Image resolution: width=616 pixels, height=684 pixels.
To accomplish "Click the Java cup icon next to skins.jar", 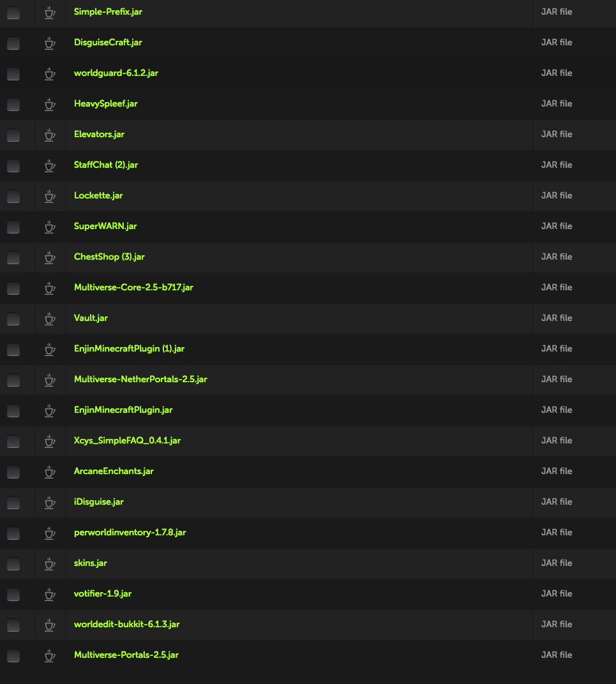I will [x=50, y=564].
